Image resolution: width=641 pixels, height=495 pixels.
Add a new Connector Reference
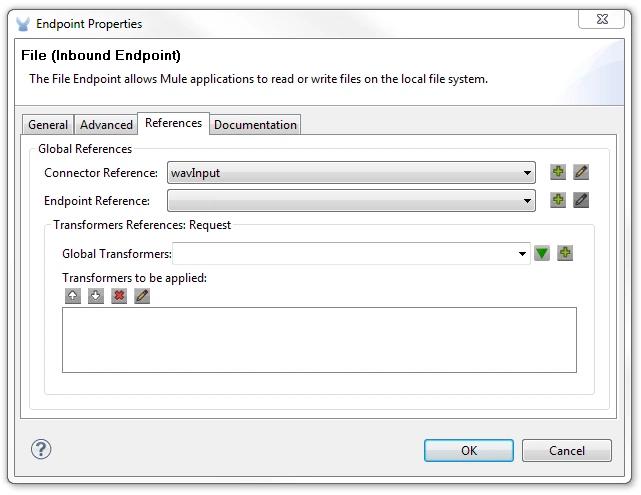click(x=558, y=173)
